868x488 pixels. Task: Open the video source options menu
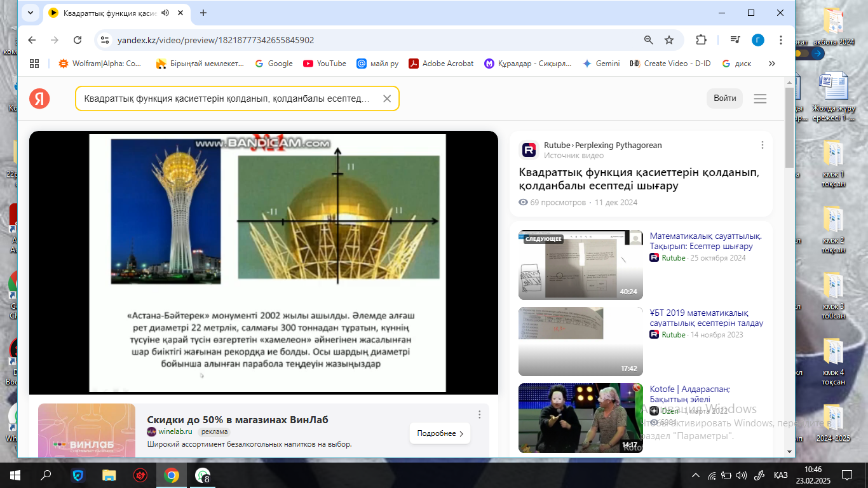pos(763,145)
